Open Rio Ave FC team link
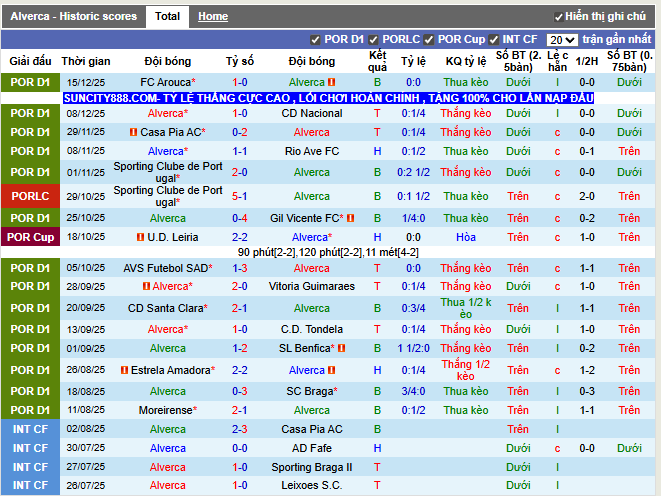This screenshot has height=496, width=662. (312, 151)
